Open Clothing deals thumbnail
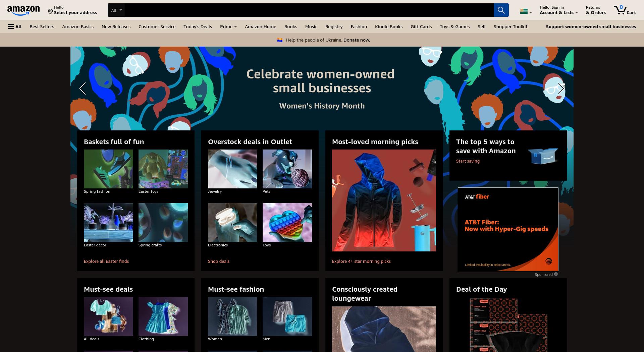This screenshot has height=352, width=644. (x=163, y=316)
